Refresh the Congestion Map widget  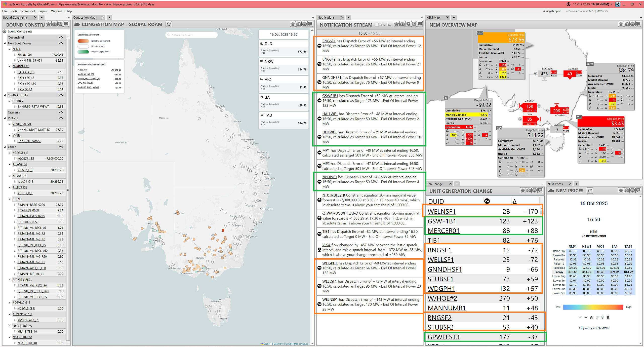[x=169, y=24]
